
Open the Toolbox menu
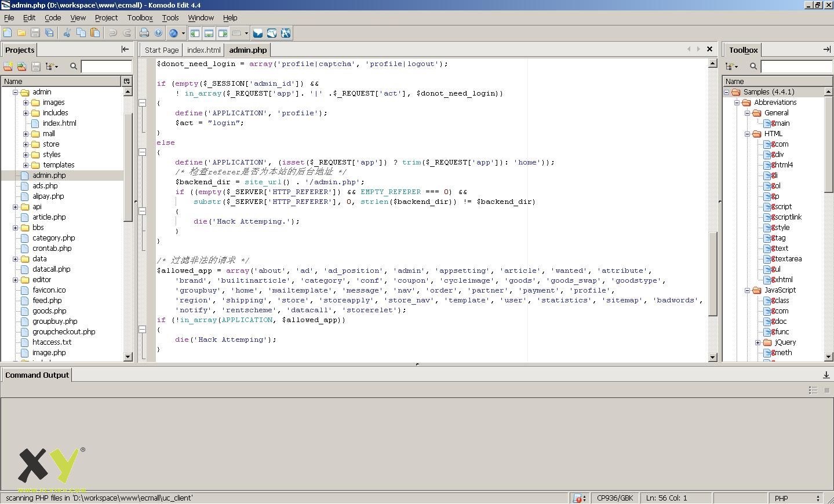coord(140,18)
